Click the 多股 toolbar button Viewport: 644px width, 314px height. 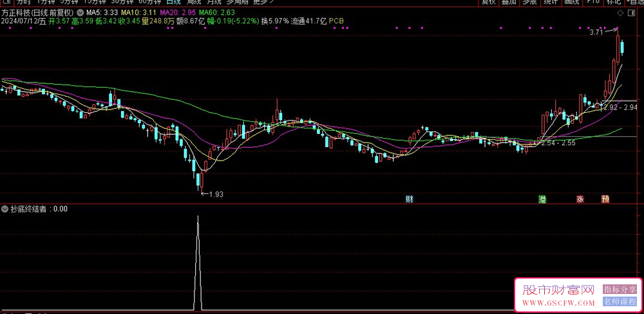point(529,2)
